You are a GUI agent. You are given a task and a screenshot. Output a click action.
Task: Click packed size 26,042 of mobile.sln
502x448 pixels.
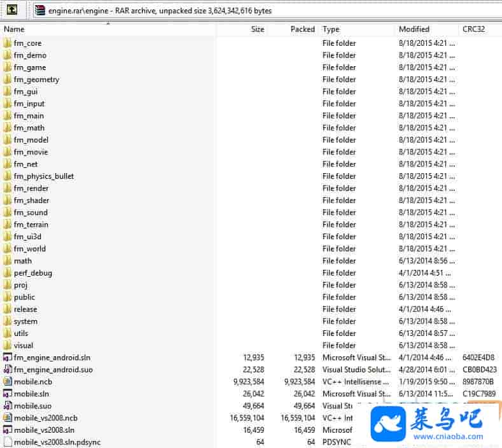click(x=305, y=393)
